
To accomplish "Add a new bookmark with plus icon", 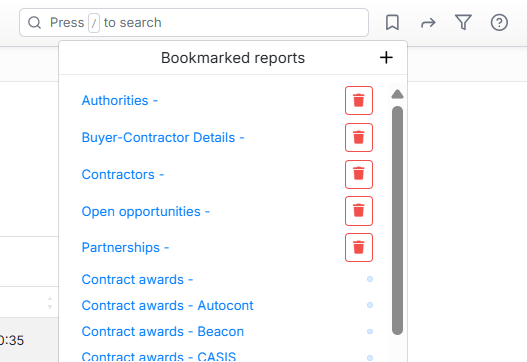I will point(386,57).
